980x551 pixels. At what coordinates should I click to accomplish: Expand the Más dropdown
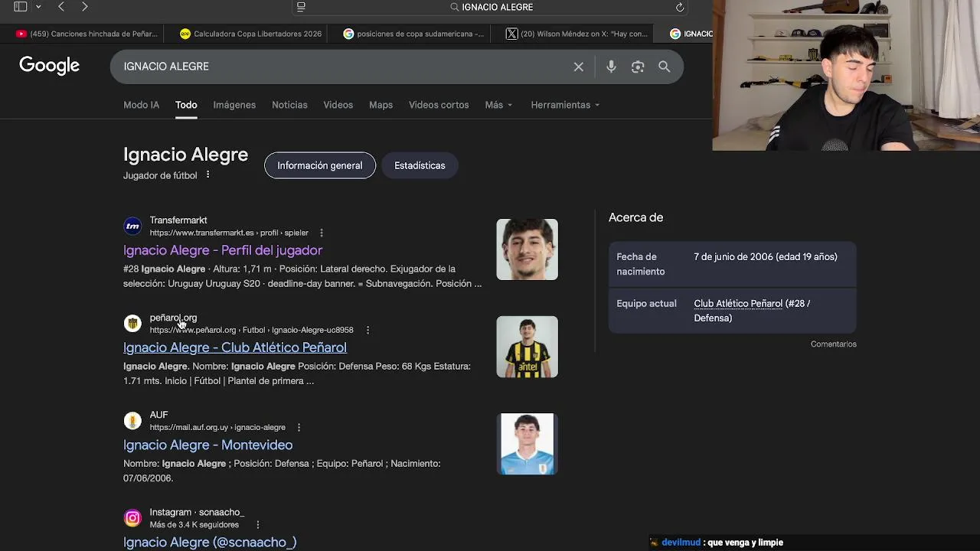(498, 105)
